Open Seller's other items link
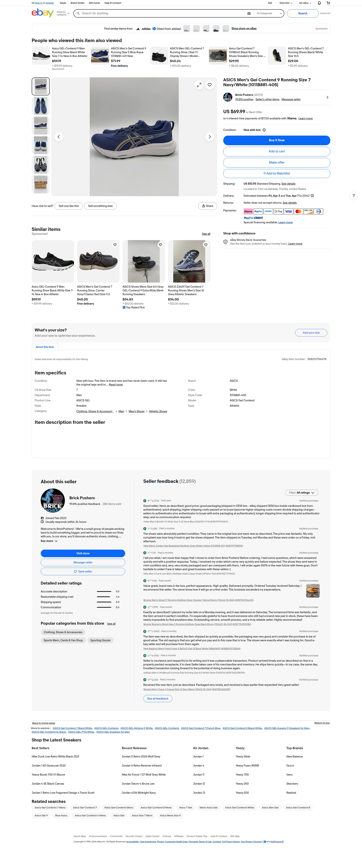Screen dimensions: 362x868 [267, 99]
